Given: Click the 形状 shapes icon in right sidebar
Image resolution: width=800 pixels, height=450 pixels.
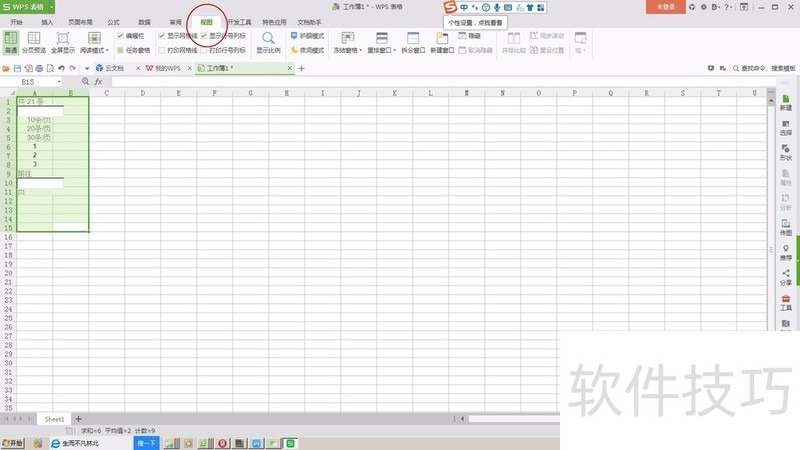Looking at the screenshot, I should coord(786,153).
